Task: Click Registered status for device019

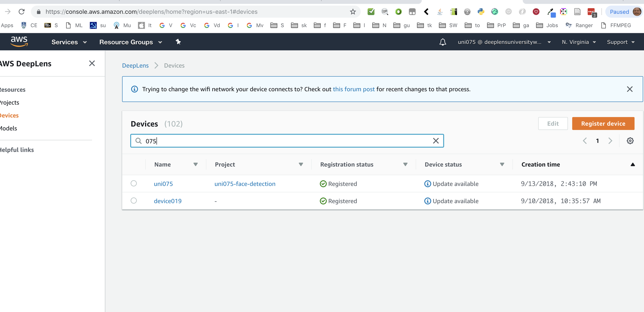Action: tap(338, 201)
